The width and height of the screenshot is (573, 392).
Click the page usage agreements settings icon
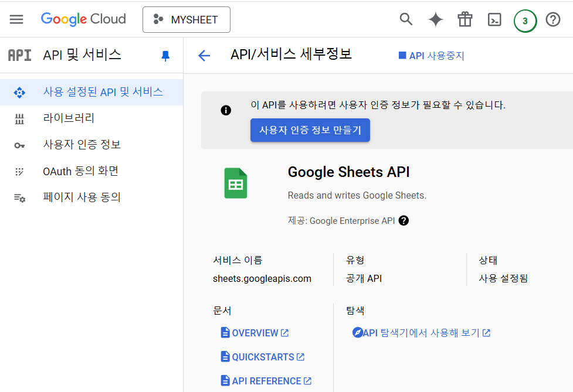(19, 198)
